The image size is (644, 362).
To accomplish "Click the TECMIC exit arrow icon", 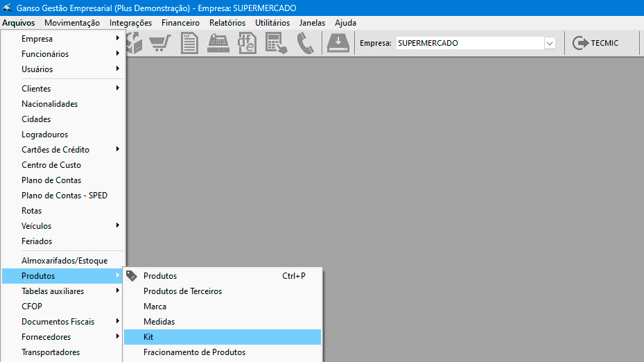I will tap(580, 43).
